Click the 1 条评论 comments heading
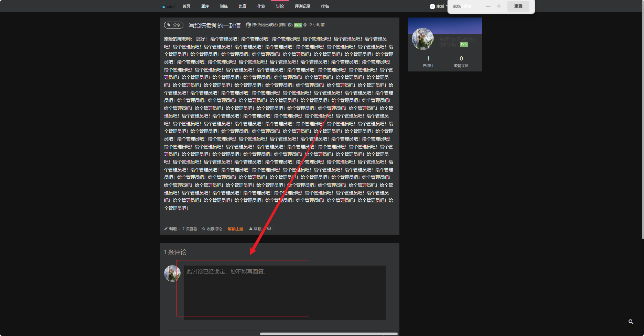 175,252
